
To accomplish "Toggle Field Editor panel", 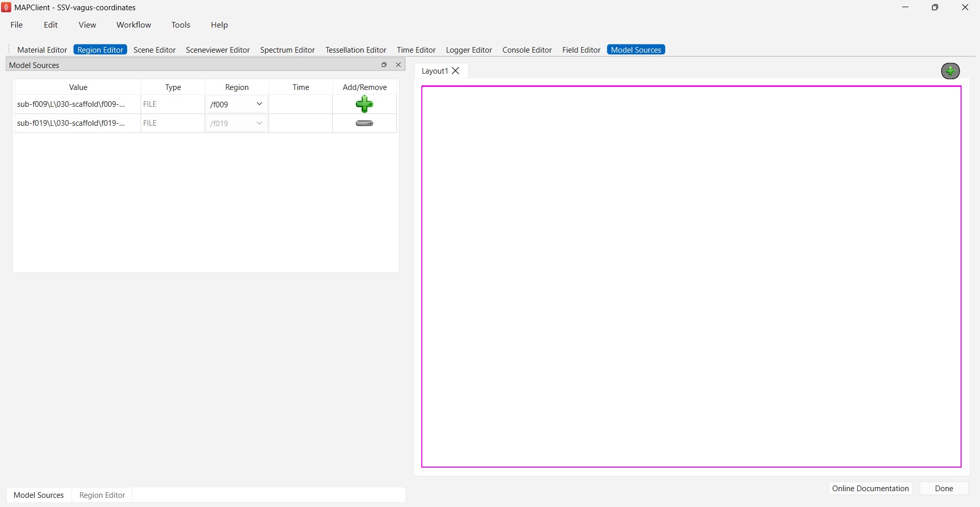I will [x=581, y=50].
